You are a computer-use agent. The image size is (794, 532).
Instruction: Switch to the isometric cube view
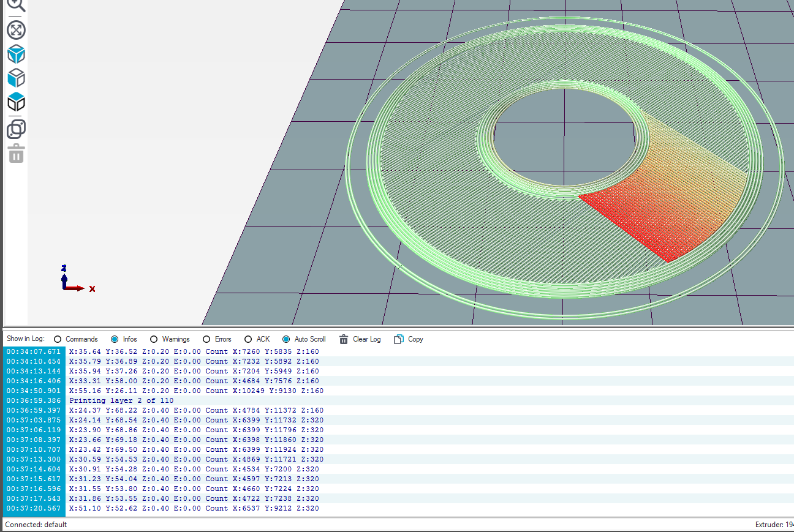16,54
